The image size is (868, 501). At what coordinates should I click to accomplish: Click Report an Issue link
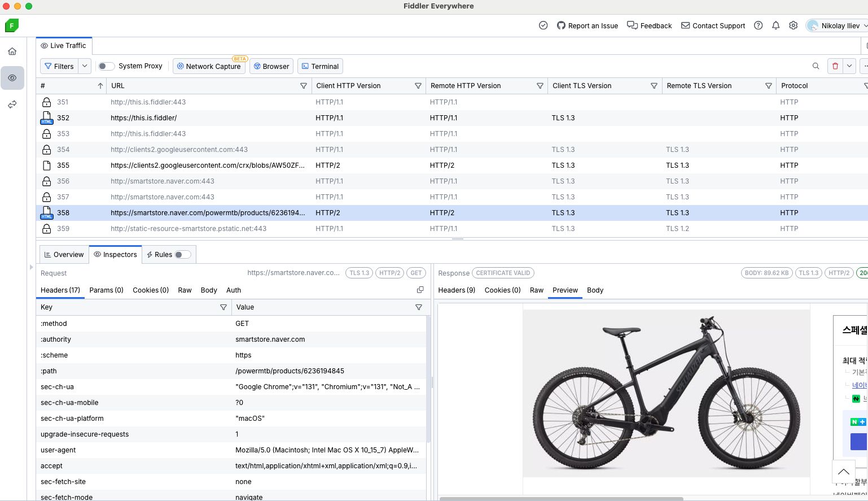(x=587, y=25)
